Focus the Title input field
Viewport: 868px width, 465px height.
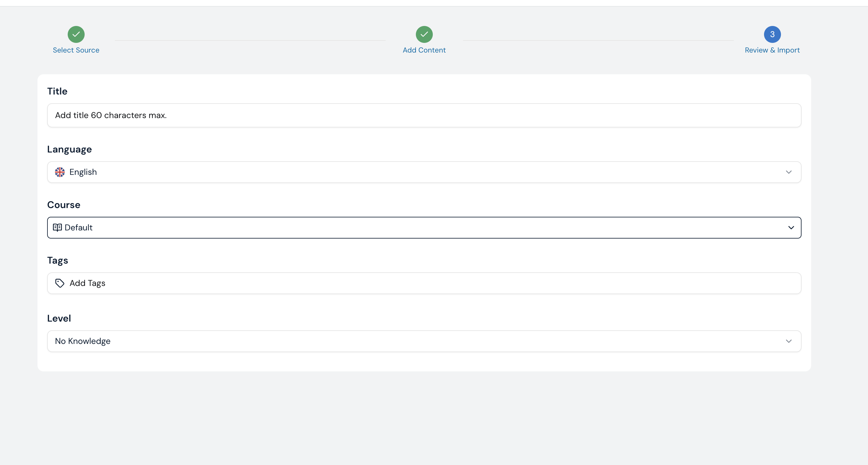pyautogui.click(x=424, y=115)
